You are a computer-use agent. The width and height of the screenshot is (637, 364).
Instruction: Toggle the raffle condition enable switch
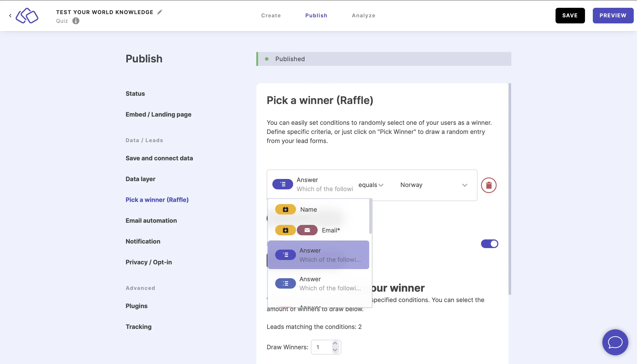pos(489,244)
